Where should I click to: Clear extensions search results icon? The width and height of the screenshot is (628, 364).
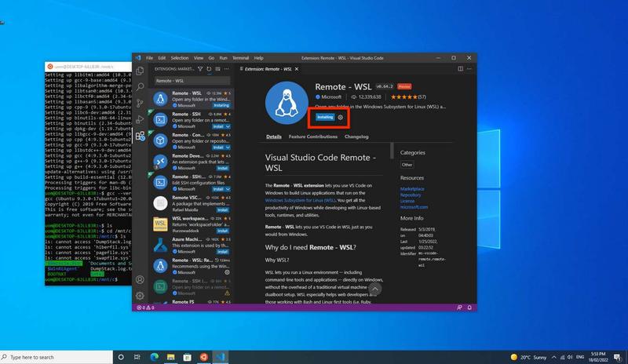tap(218, 69)
